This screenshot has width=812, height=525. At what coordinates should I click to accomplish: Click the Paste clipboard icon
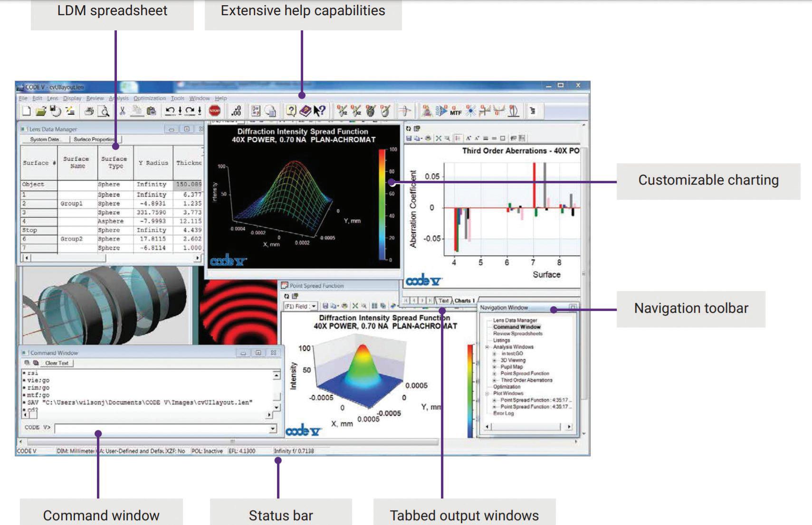(151, 111)
